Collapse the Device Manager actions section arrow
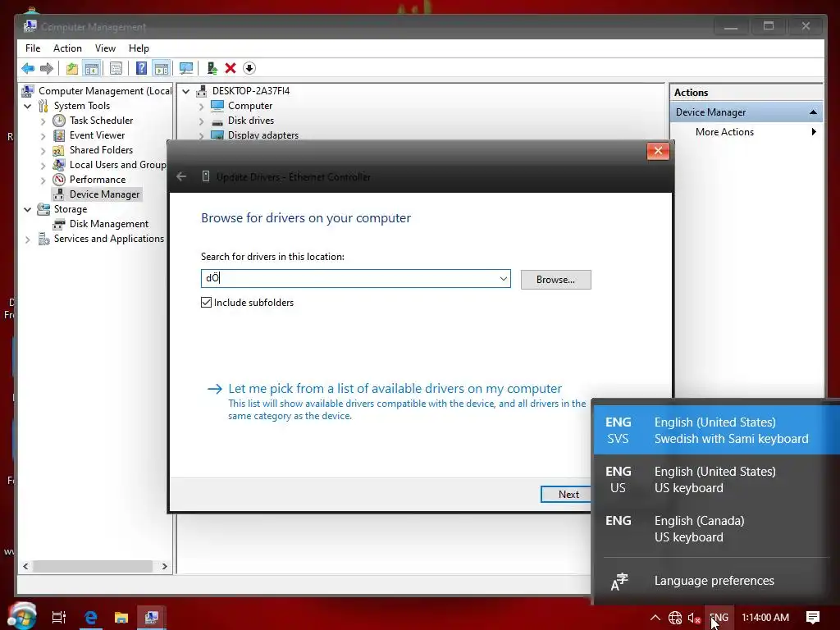This screenshot has width=840, height=630. 813,112
